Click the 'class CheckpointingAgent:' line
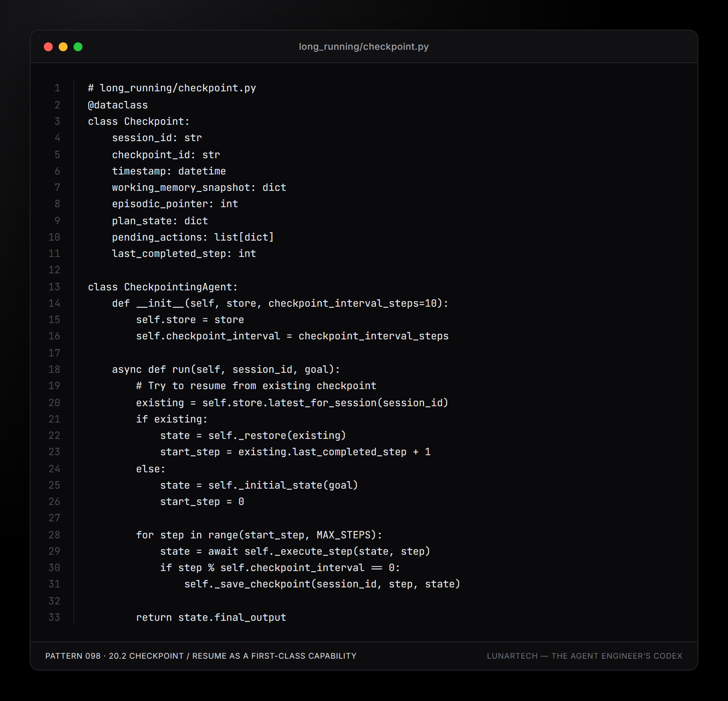 [163, 287]
